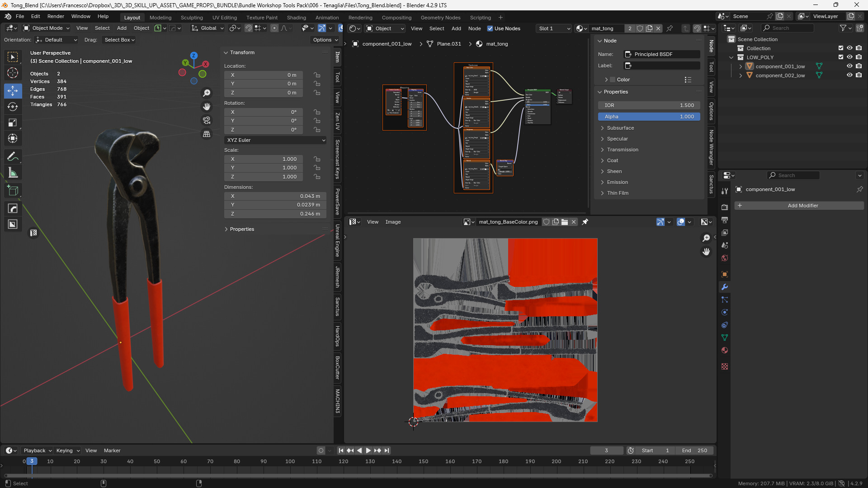Open the Object Mode dropdown
Image resolution: width=868 pixels, height=488 pixels.
(x=47, y=28)
